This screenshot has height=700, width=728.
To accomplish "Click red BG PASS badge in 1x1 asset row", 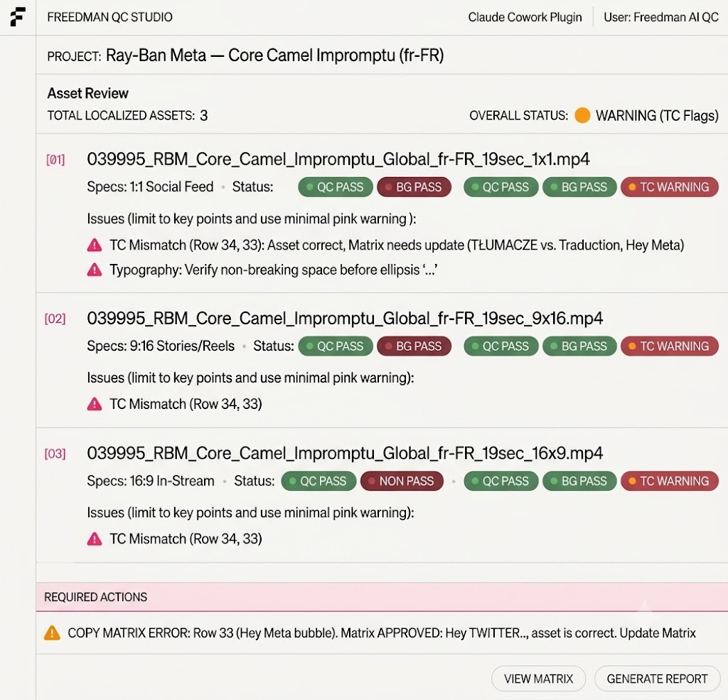I will point(414,187).
